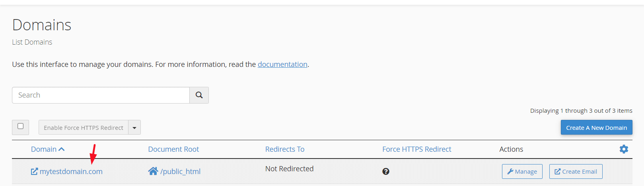The width and height of the screenshot is (644, 186).
Task: Focus the domain Search field
Action: click(x=101, y=95)
